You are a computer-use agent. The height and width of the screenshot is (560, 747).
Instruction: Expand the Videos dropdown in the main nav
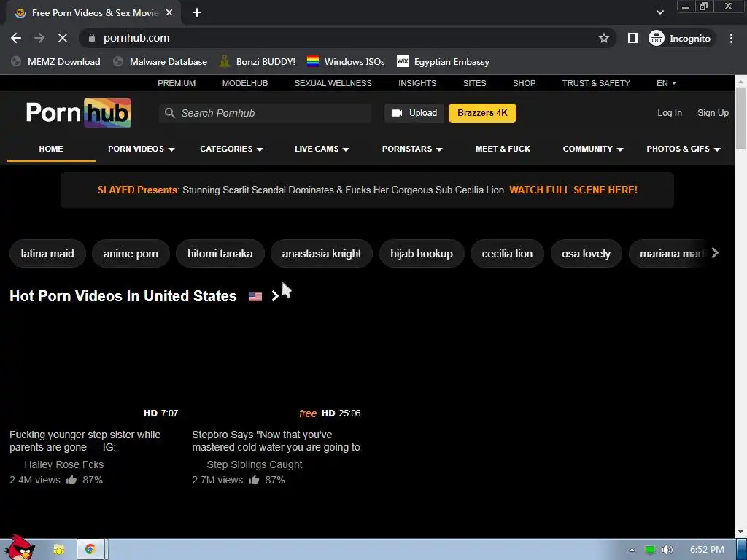(141, 149)
